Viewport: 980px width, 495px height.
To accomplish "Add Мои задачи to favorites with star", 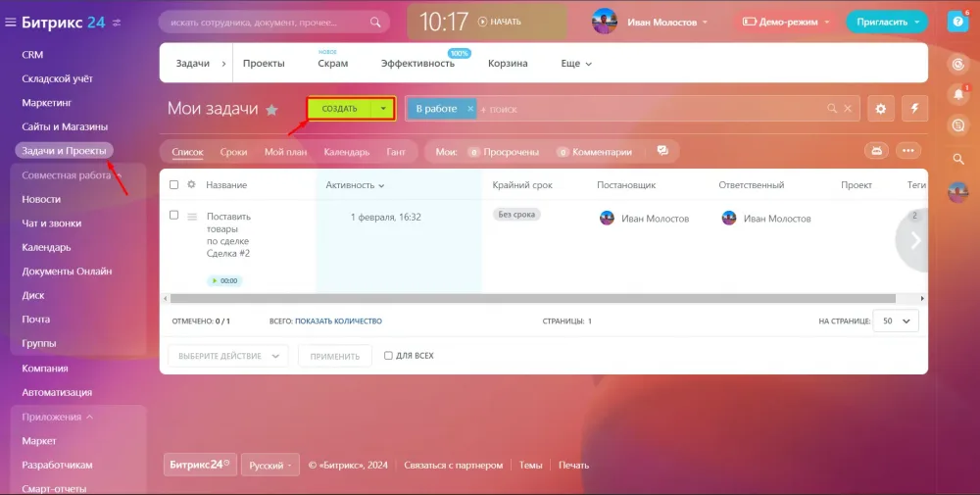I will pos(271,110).
